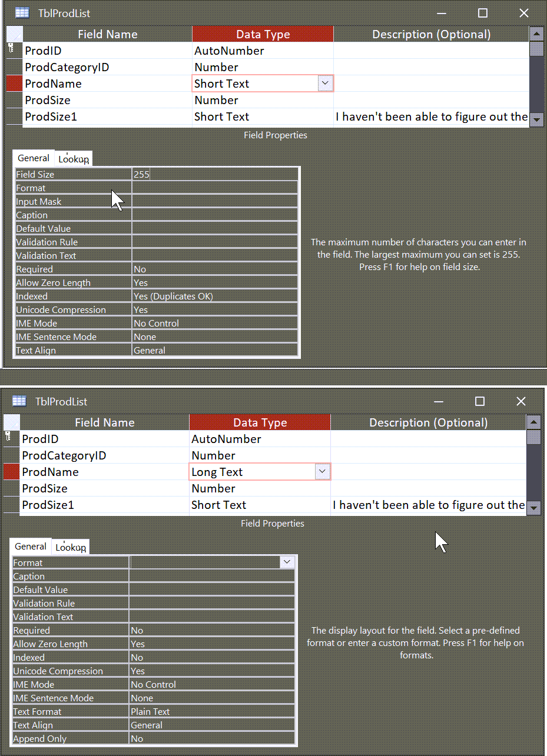
Task: Open Long Text data type dropdown for ProdName
Action: (322, 471)
